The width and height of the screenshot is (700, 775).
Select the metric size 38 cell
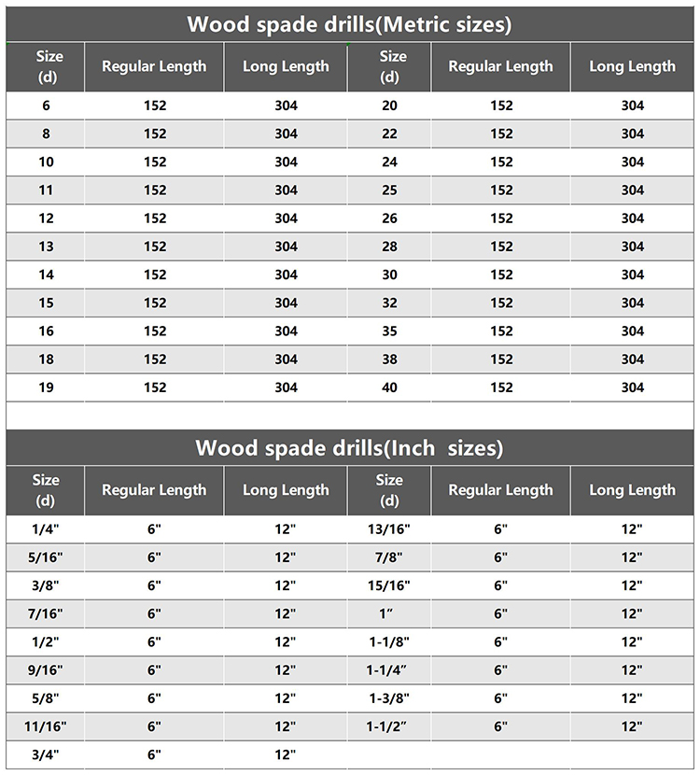coord(389,359)
